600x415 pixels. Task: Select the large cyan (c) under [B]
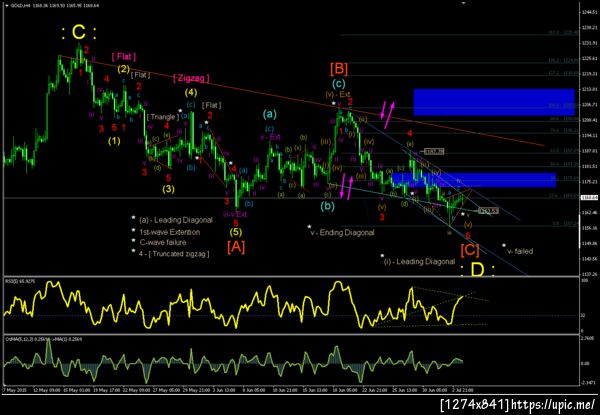(339, 83)
